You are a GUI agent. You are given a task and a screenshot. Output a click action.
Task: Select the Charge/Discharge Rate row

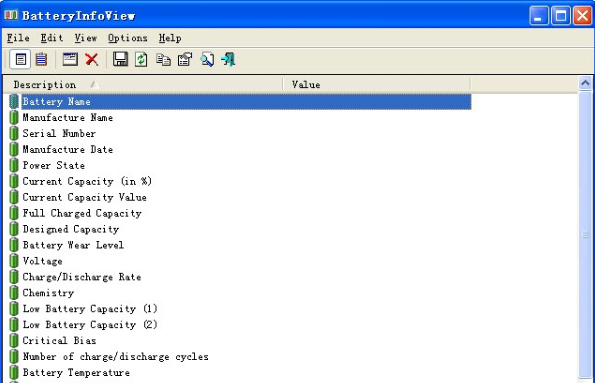click(240, 277)
